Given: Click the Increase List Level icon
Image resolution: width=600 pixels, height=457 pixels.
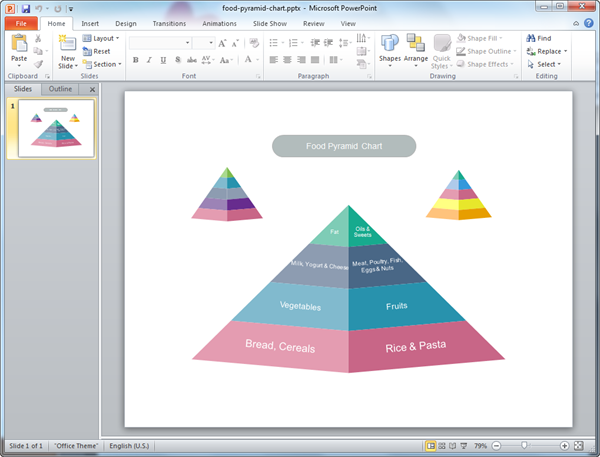Looking at the screenshot, I should (328, 42).
